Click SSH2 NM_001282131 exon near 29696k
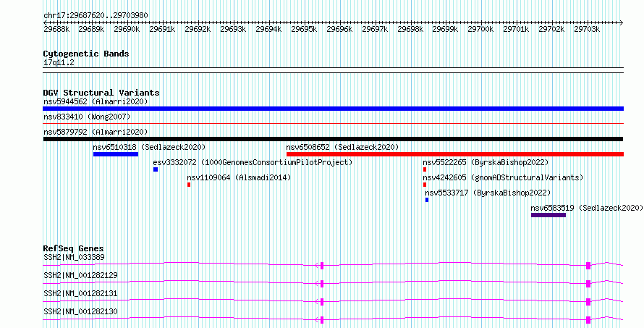This screenshot has width=644, height=328. [322, 302]
